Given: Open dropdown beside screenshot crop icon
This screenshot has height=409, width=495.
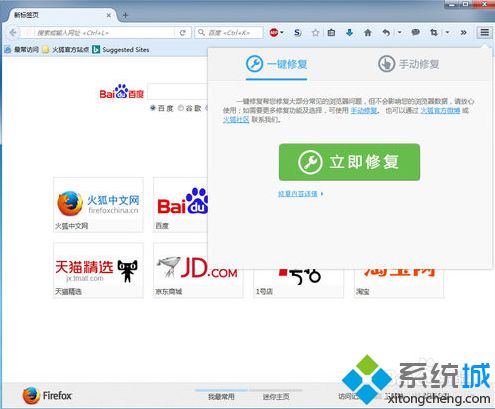Looking at the screenshot, I should pyautogui.click(x=447, y=33).
